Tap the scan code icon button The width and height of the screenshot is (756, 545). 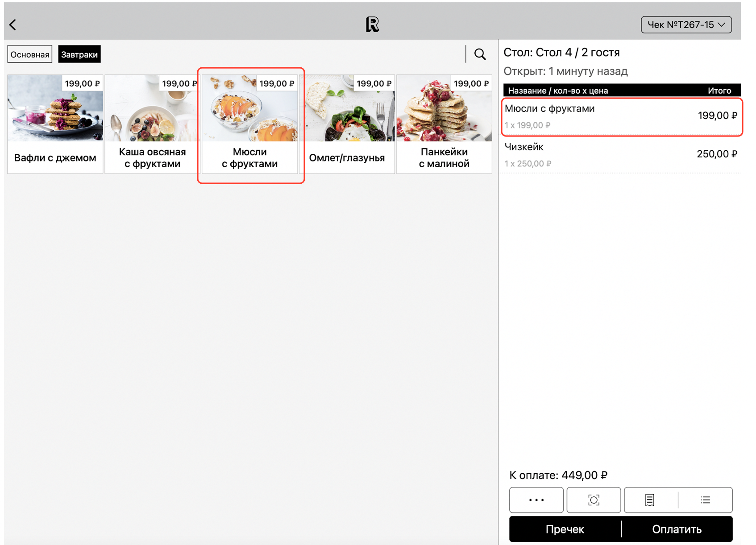tap(593, 500)
